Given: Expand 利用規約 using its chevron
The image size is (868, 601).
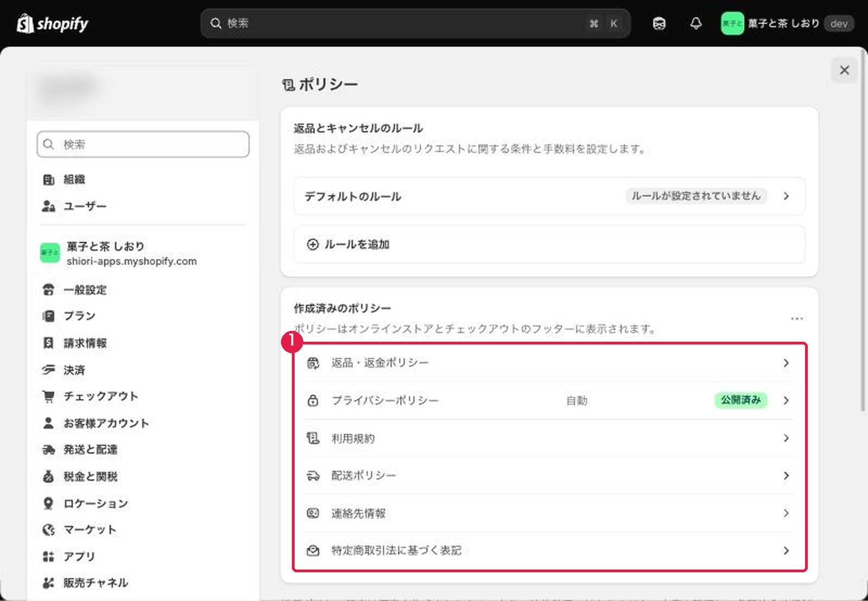Looking at the screenshot, I should click(786, 438).
